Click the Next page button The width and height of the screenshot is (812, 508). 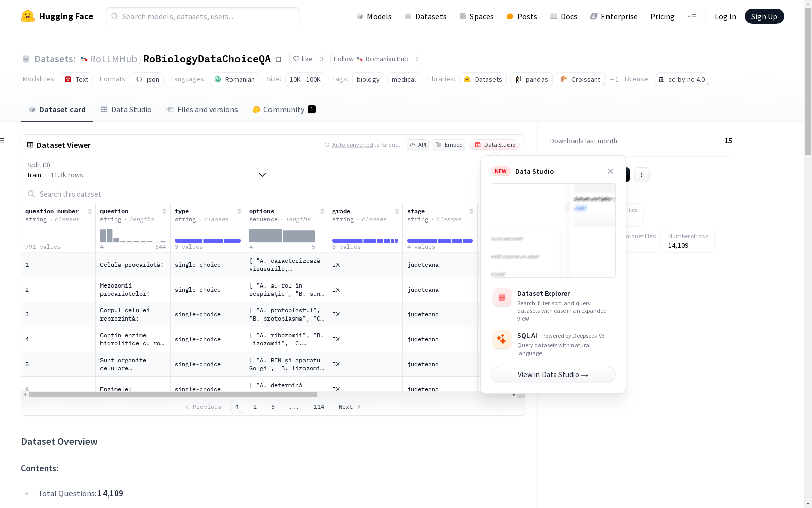click(x=350, y=407)
